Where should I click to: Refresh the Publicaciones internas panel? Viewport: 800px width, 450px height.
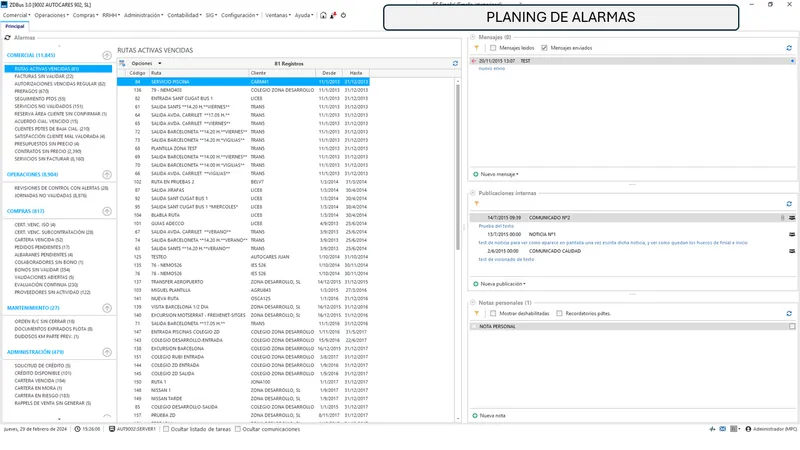click(x=789, y=204)
